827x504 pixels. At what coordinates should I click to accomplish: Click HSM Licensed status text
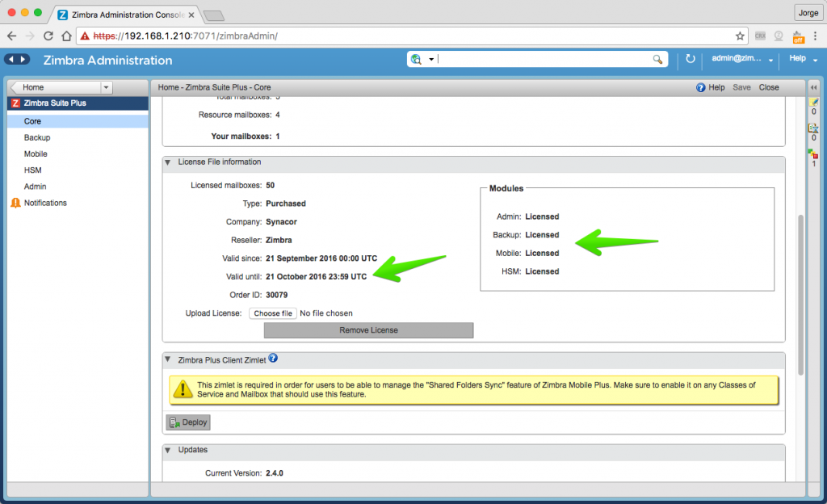(x=542, y=271)
